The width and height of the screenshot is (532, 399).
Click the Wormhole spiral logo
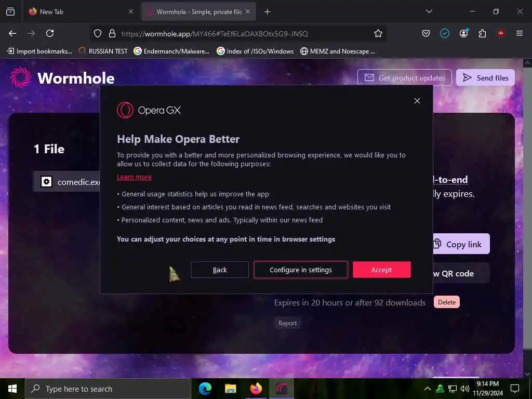tap(21, 77)
